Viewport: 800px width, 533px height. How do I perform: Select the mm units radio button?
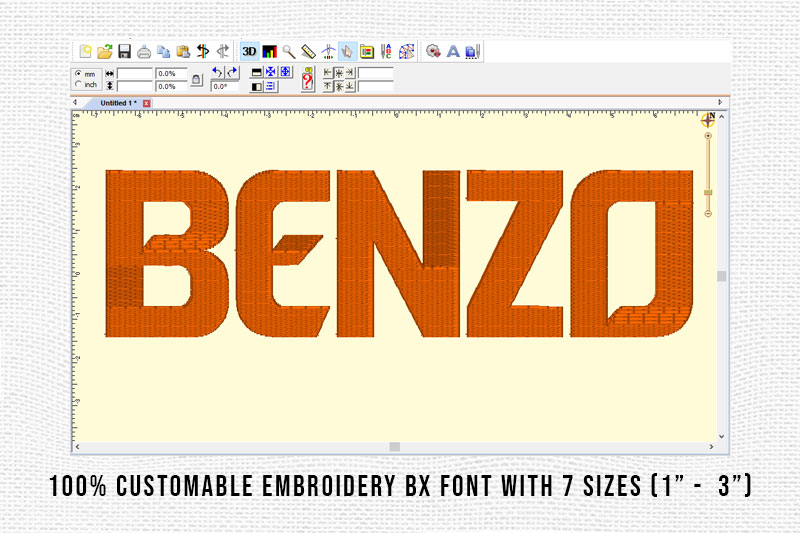(78, 73)
